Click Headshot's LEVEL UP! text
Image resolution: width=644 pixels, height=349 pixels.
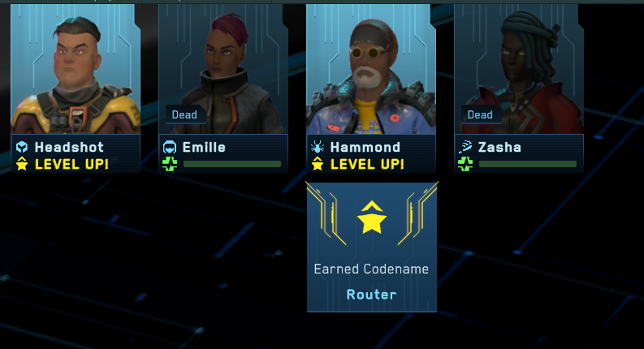(72, 164)
